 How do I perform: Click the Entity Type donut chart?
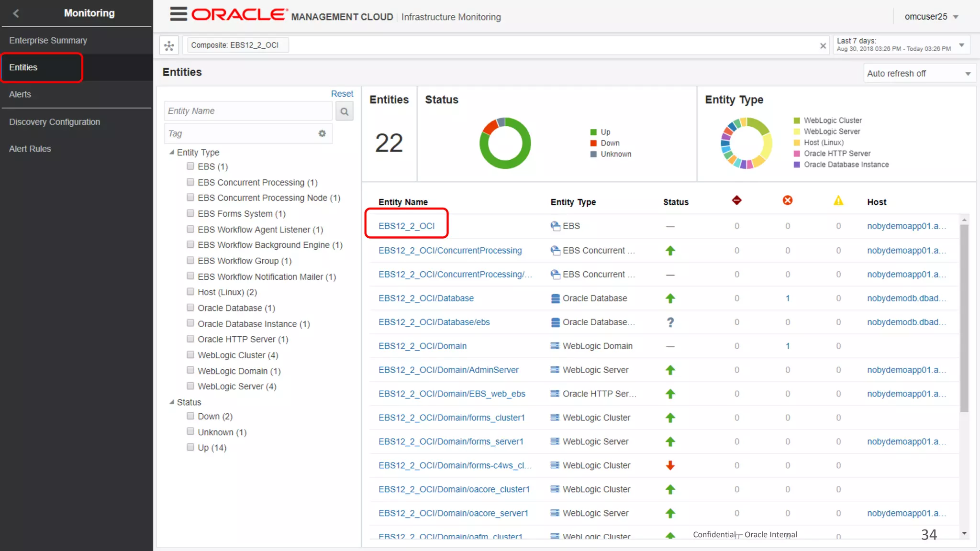746,143
